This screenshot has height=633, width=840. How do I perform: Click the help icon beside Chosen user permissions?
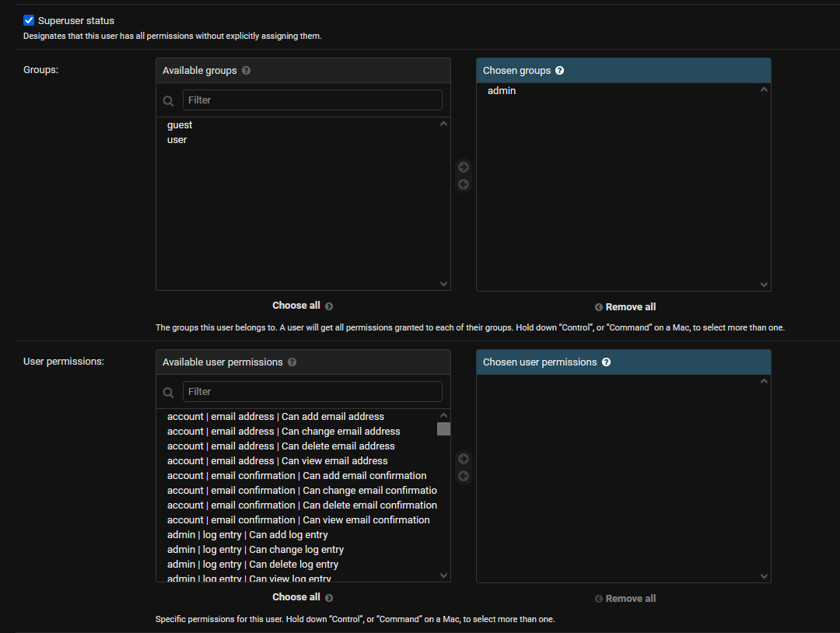coord(606,362)
